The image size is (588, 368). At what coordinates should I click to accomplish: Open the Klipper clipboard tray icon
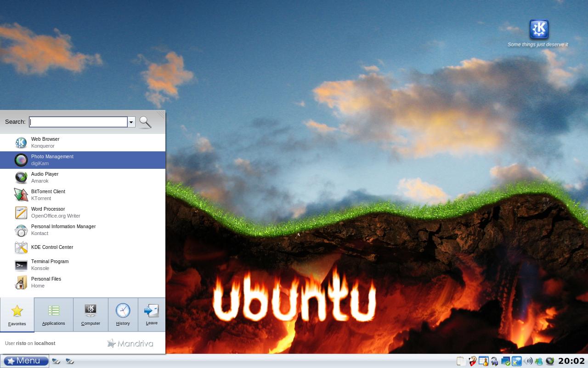point(461,362)
